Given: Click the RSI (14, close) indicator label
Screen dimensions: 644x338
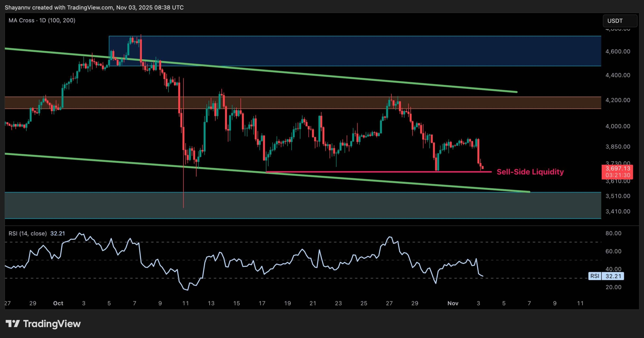Looking at the screenshot, I should pyautogui.click(x=28, y=233).
